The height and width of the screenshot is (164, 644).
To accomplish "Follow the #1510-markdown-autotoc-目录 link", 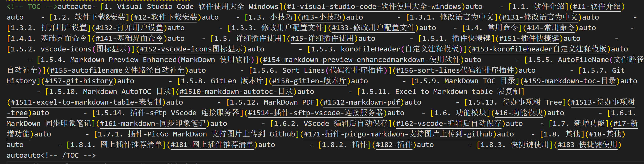I will 236,92.
